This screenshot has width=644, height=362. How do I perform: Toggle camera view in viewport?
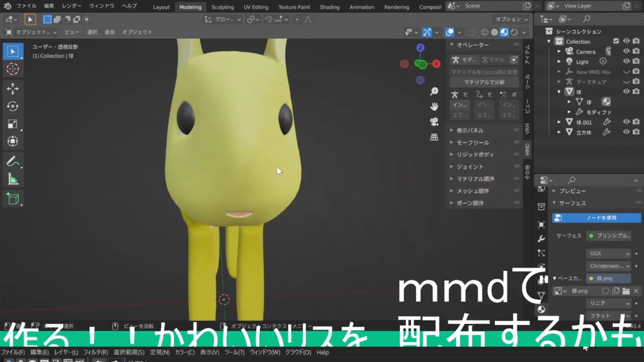434,121
